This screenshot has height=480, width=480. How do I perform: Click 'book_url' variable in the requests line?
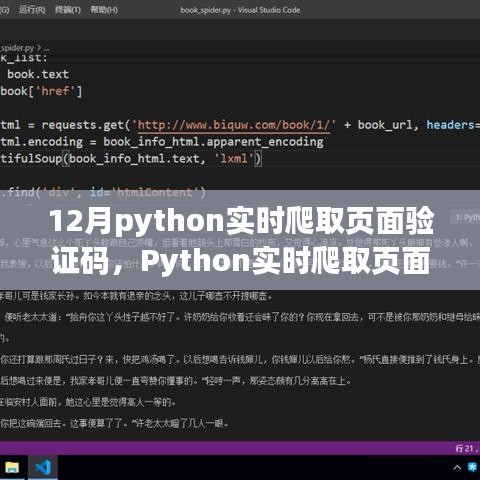[x=385, y=125]
